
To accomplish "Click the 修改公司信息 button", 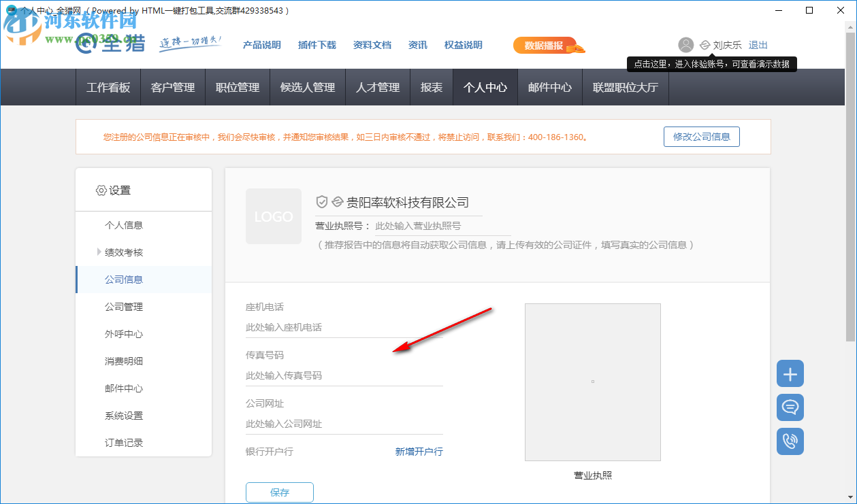I will (x=701, y=136).
